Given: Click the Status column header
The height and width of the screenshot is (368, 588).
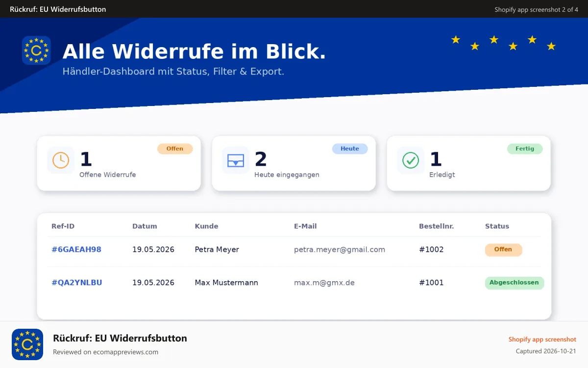Looking at the screenshot, I should 497,226.
